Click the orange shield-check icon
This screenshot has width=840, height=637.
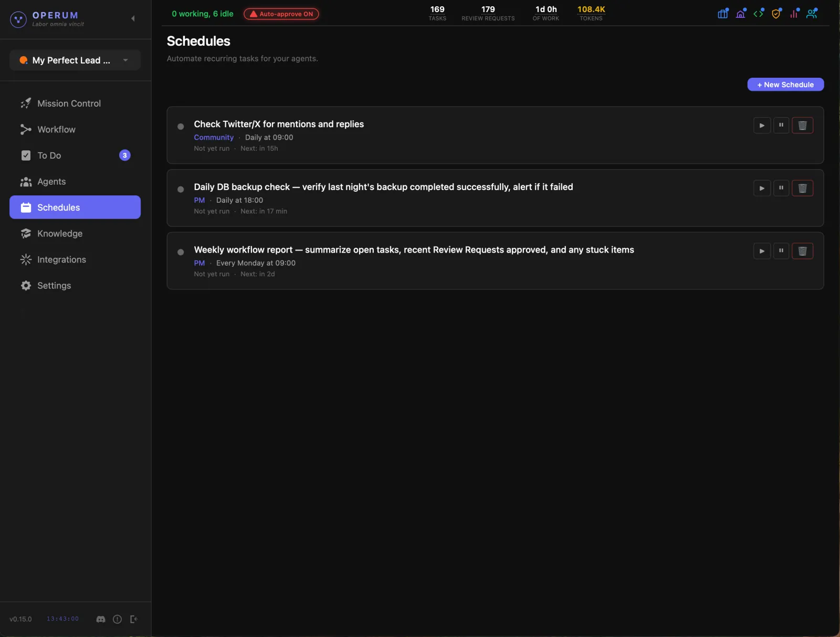[x=776, y=13]
